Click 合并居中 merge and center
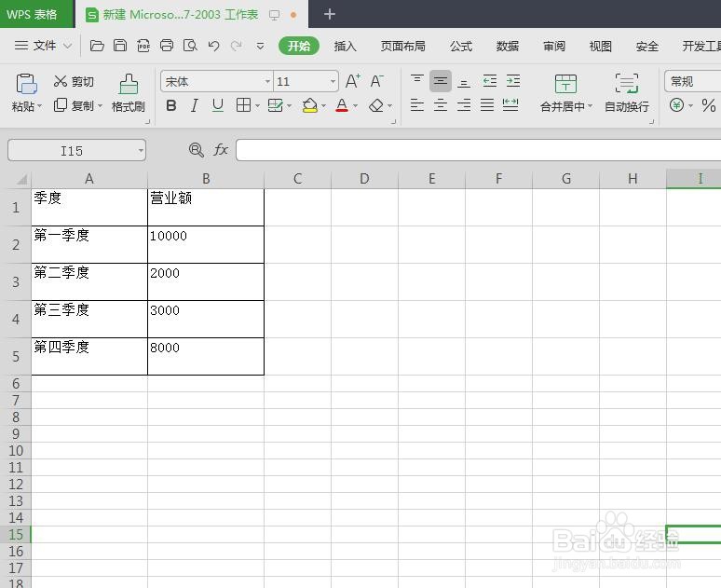The image size is (721, 588). pyautogui.click(x=566, y=93)
